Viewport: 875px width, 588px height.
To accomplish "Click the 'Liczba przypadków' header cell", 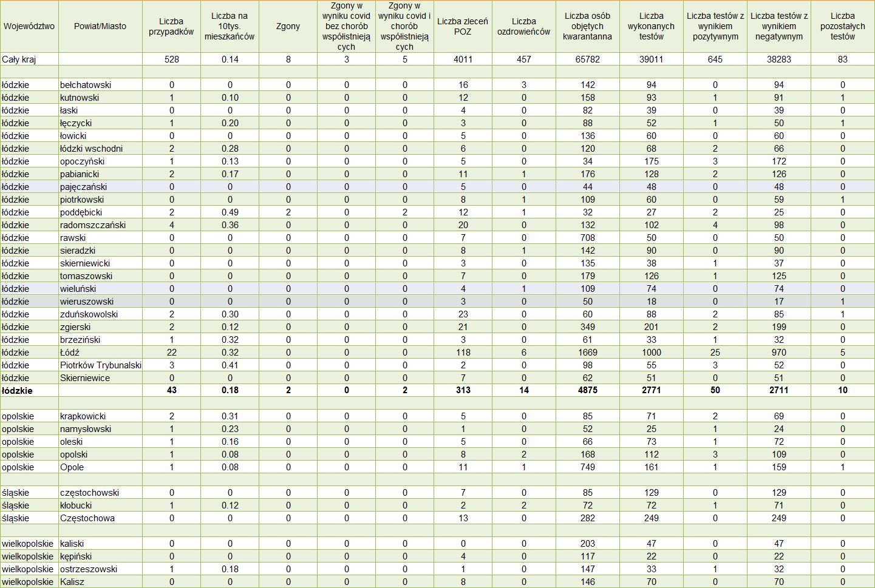I will (x=171, y=26).
